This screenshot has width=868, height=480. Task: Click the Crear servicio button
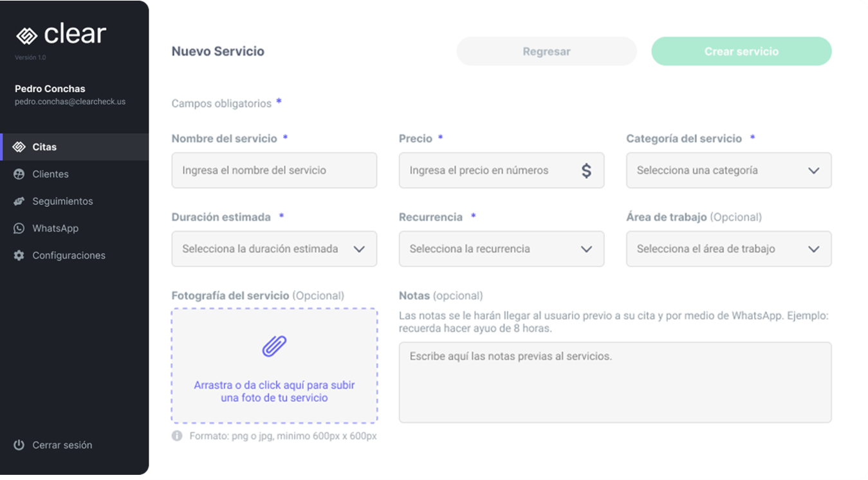point(741,51)
